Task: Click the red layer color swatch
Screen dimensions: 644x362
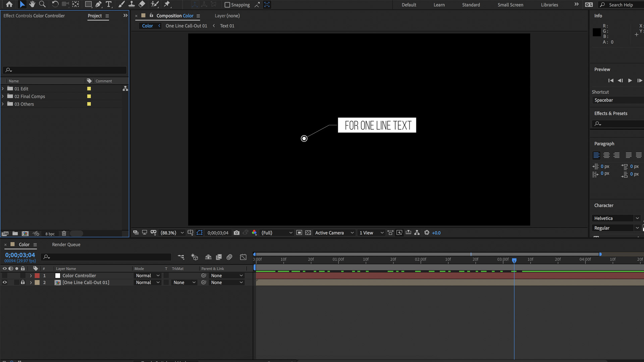Action: (37, 275)
